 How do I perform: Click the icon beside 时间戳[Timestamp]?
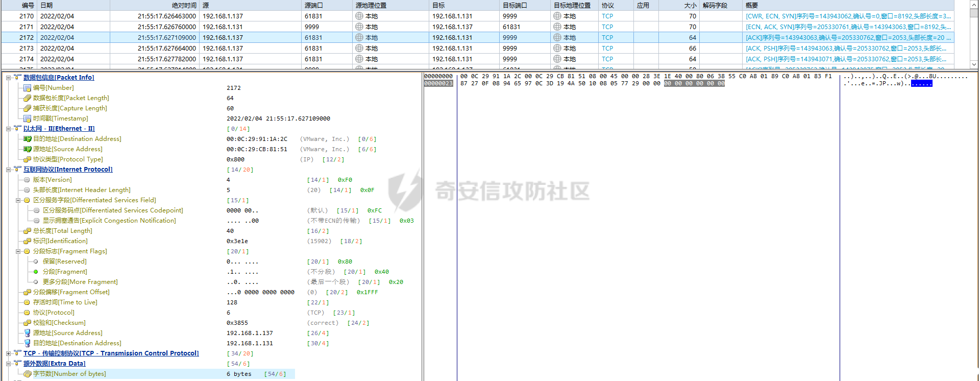28,118
